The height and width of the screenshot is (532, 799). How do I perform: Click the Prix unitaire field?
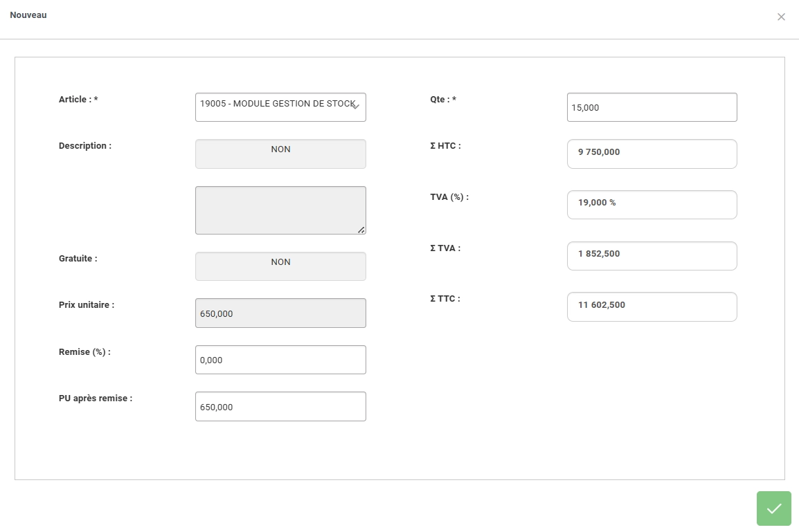(280, 313)
